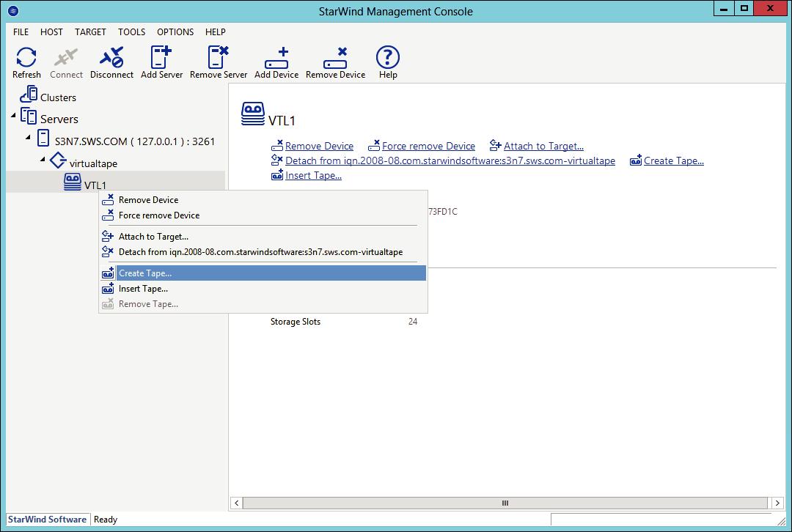Click the Remove Device context menu icon
792x532 pixels.
(x=108, y=200)
